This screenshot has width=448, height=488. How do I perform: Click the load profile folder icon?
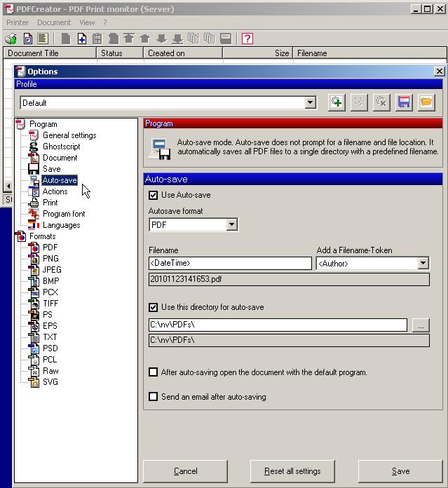(426, 102)
